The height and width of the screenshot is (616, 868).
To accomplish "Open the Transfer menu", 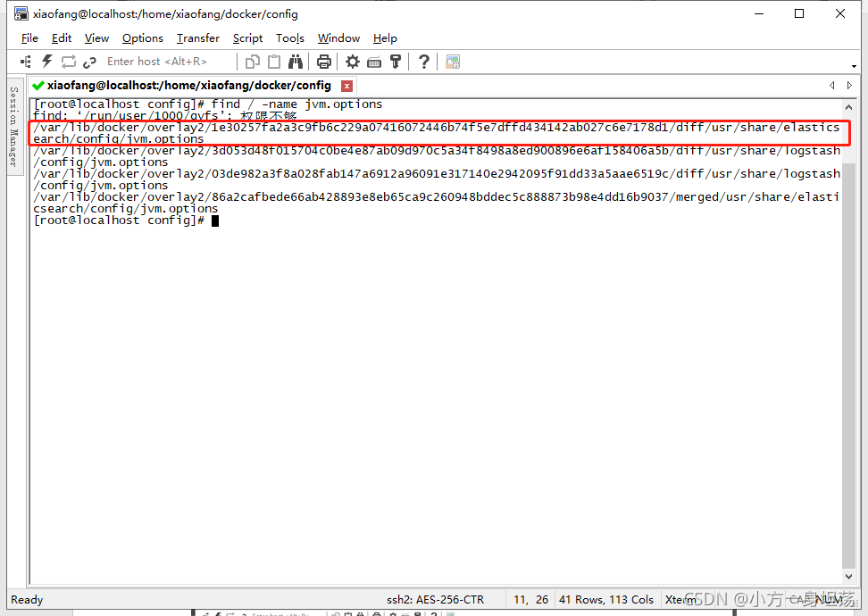I will pyautogui.click(x=198, y=38).
